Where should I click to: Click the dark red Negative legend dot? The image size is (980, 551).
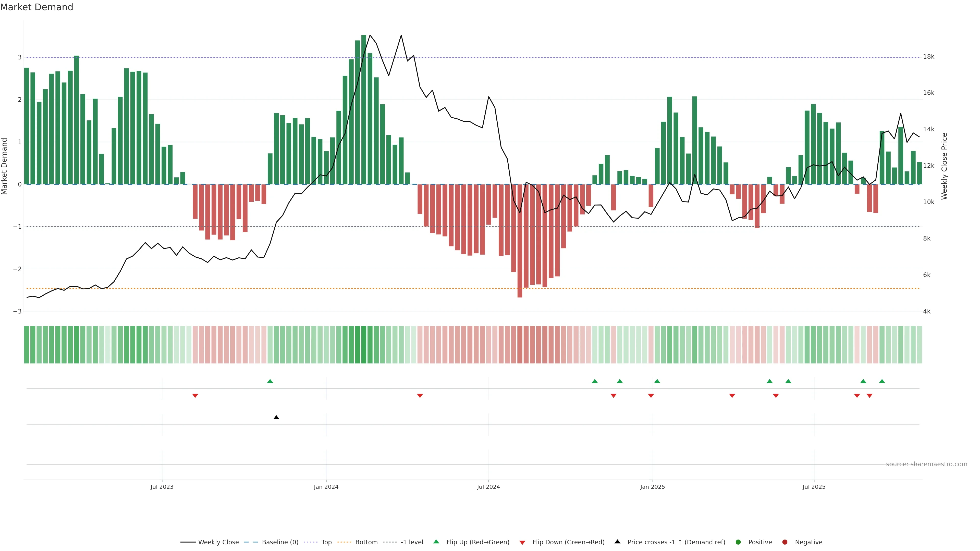[785, 542]
